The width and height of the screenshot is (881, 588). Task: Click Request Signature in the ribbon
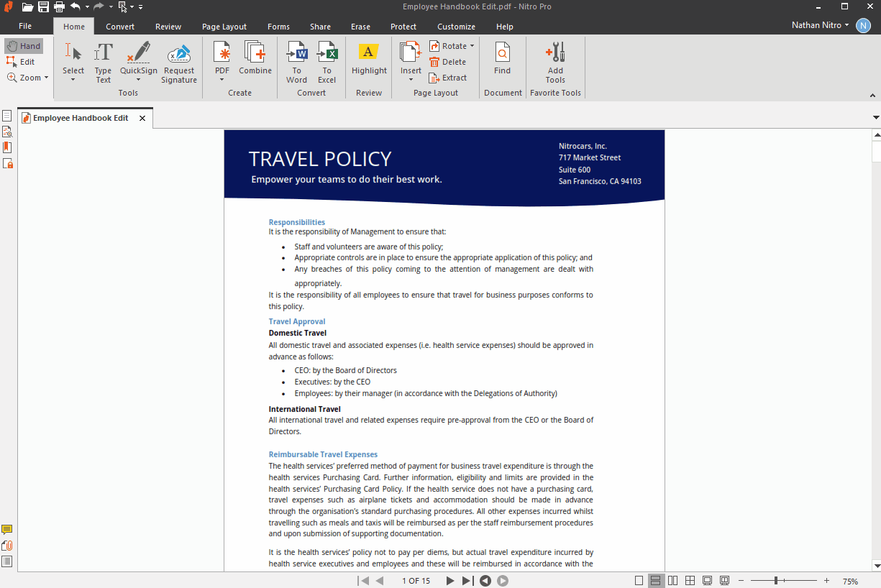[x=179, y=60]
